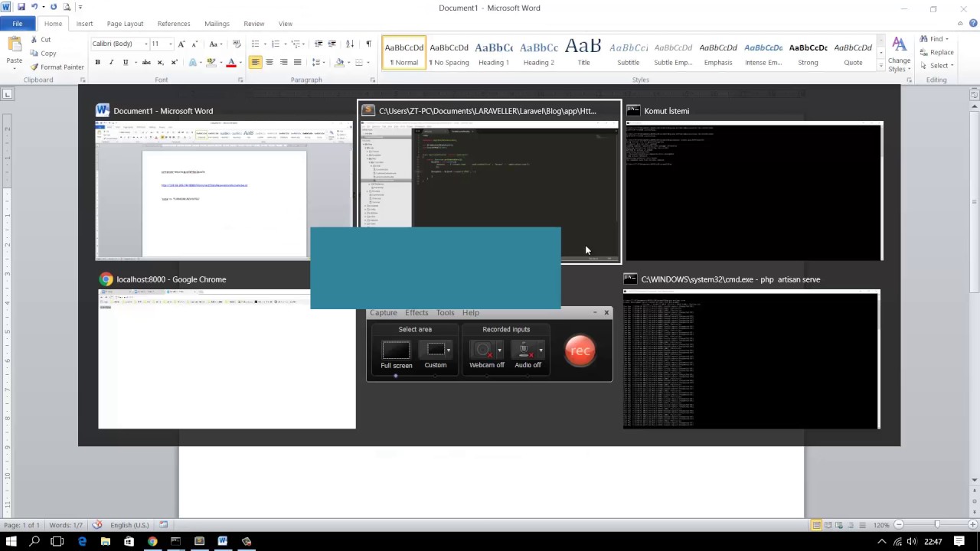Activate the Format Painter brush
Image resolution: width=980 pixels, height=551 pixels.
pos(34,67)
